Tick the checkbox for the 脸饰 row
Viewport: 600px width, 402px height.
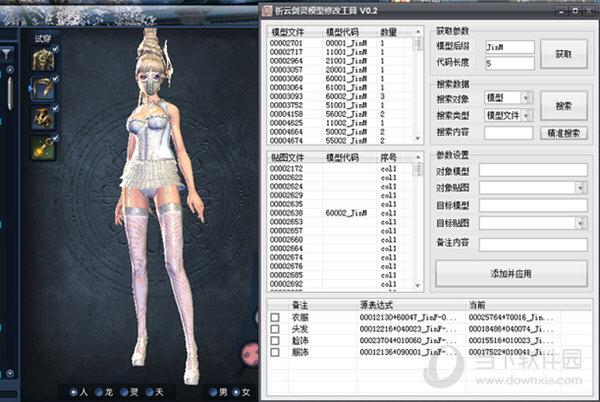pos(275,340)
